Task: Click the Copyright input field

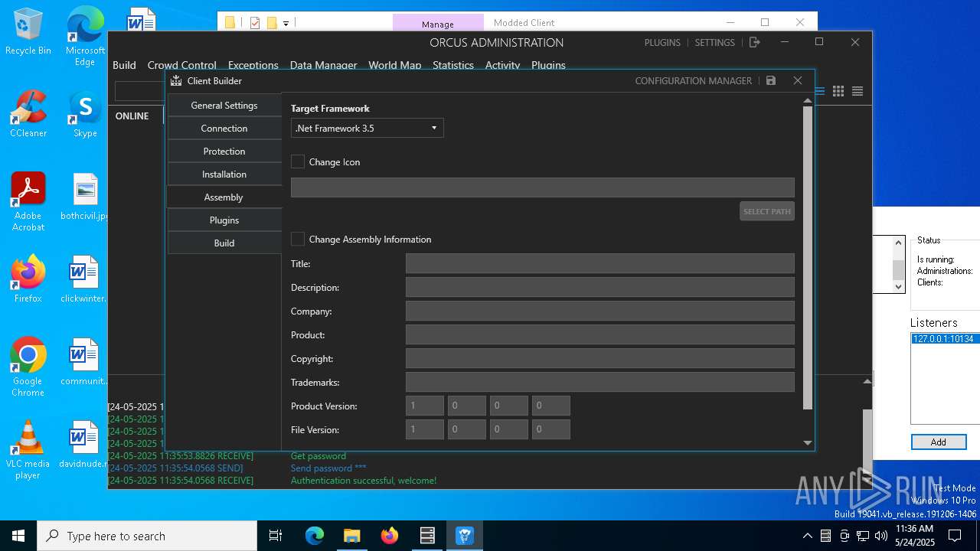Action: 599,358
